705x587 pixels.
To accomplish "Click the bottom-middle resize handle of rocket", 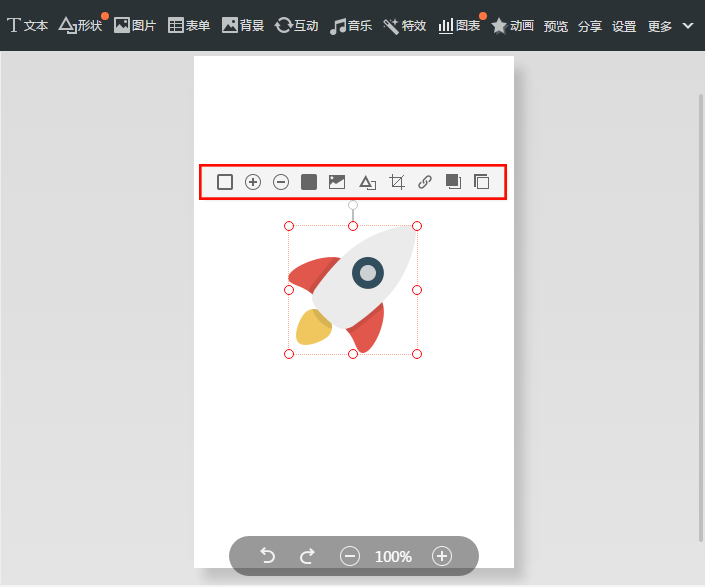I will pos(353,354).
